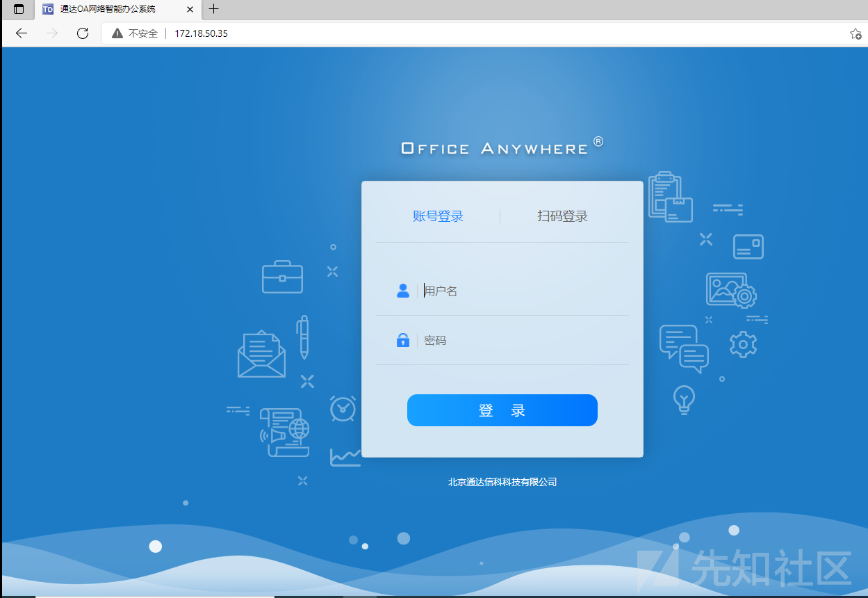Switch to 扫码登录 tab
The height and width of the screenshot is (598, 868).
(562, 216)
